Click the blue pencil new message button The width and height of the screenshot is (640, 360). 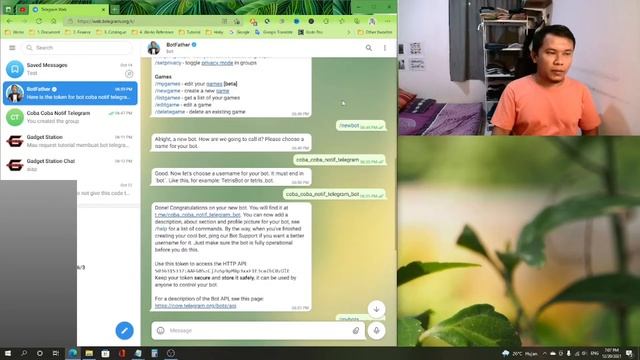click(x=124, y=330)
